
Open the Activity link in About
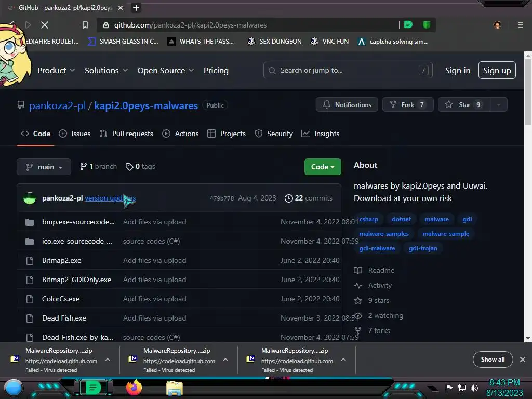[373, 286]
